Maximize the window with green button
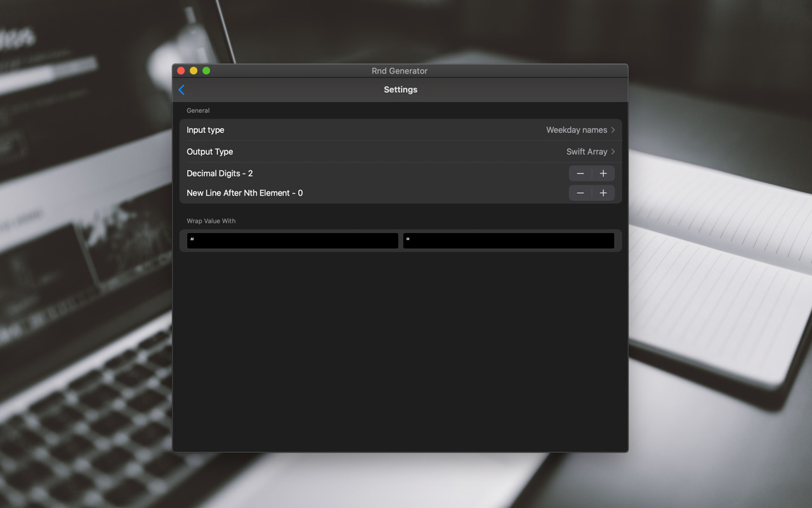Image resolution: width=812 pixels, height=508 pixels. [206, 70]
